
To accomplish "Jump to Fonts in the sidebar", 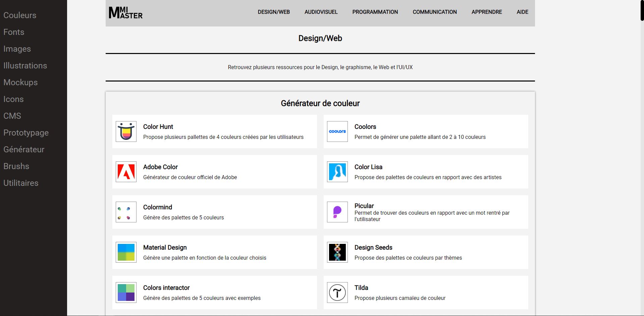I will (14, 32).
